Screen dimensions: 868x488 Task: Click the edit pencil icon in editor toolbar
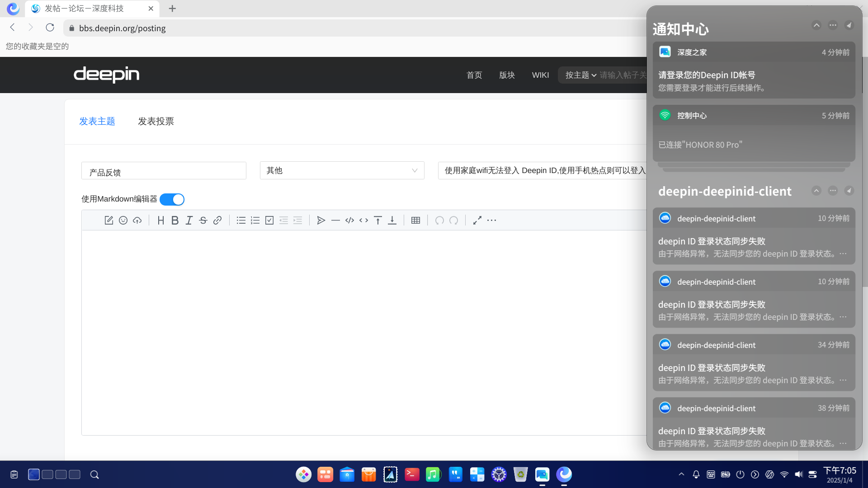(108, 220)
